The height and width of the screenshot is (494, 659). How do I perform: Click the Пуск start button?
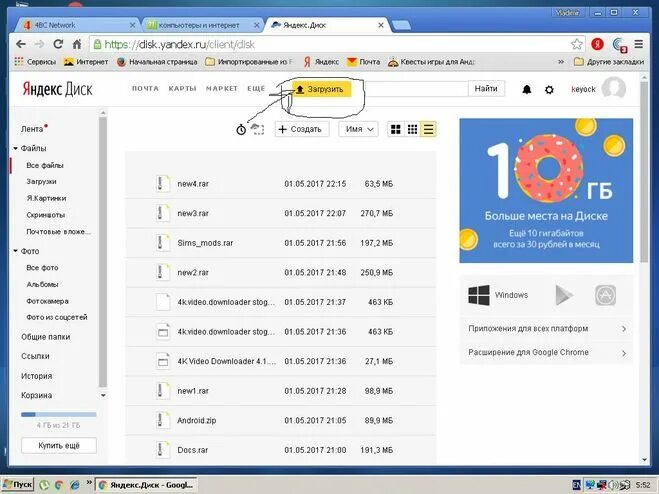click(x=18, y=485)
